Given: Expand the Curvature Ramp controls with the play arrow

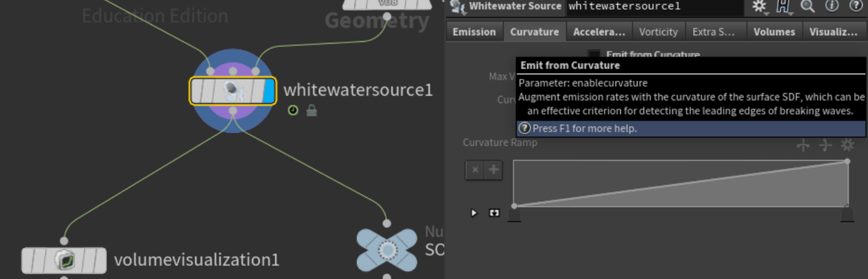Looking at the screenshot, I should pos(474,213).
